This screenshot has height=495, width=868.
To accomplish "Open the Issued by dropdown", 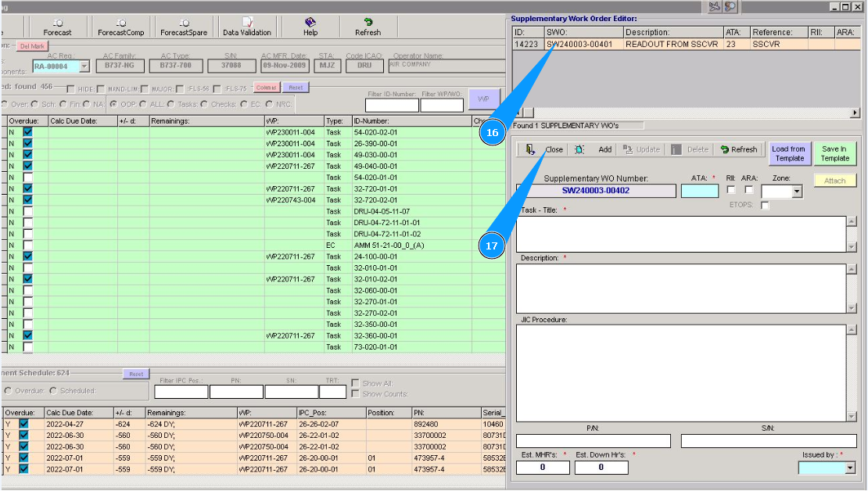I will click(851, 468).
